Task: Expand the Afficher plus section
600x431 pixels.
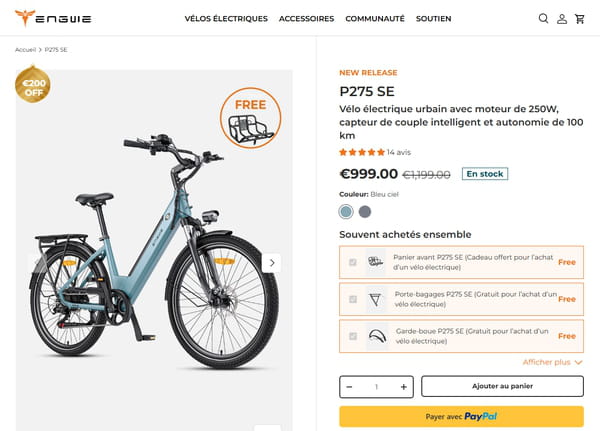Action: pyautogui.click(x=552, y=362)
